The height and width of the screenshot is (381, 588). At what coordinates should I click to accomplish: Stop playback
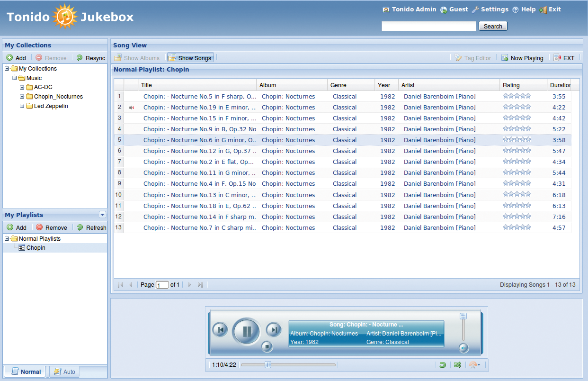pos(267,347)
